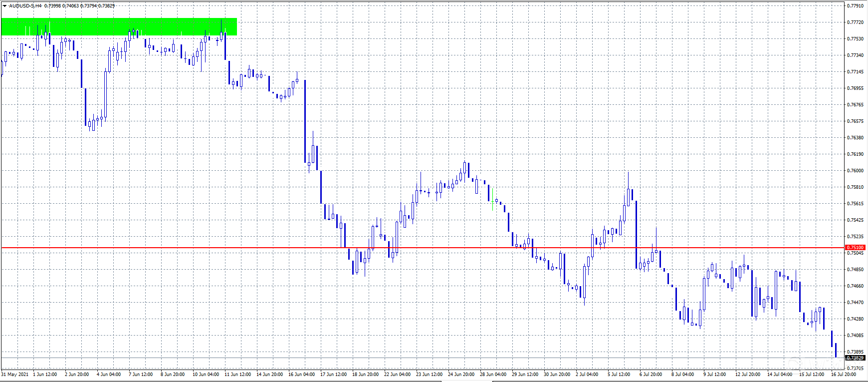Click the 24 Jun 20:00 time label
This screenshot has height=382, width=868.
(461, 375)
